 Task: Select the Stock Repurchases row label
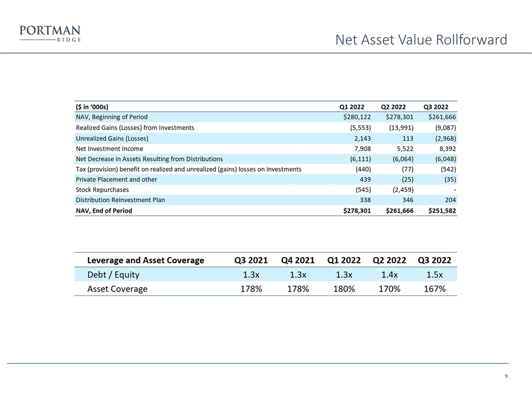(x=102, y=190)
